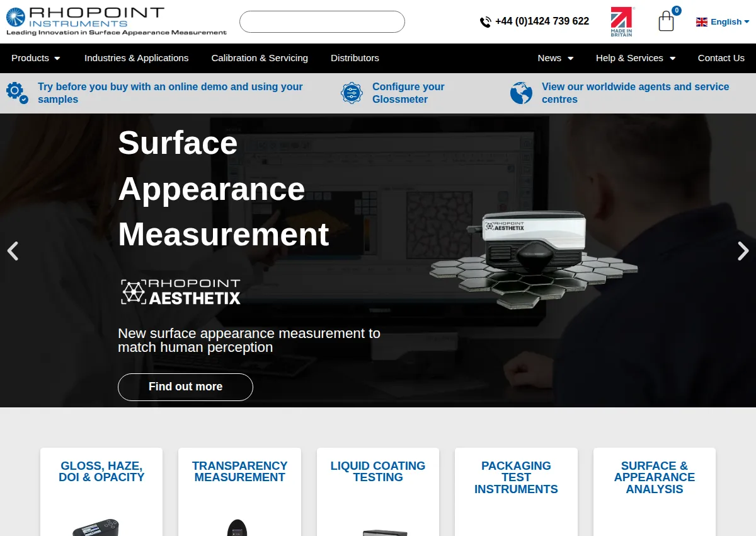756x536 pixels.
Task: Click the 'New surface appearance measurement' tagline
Action: (x=249, y=340)
